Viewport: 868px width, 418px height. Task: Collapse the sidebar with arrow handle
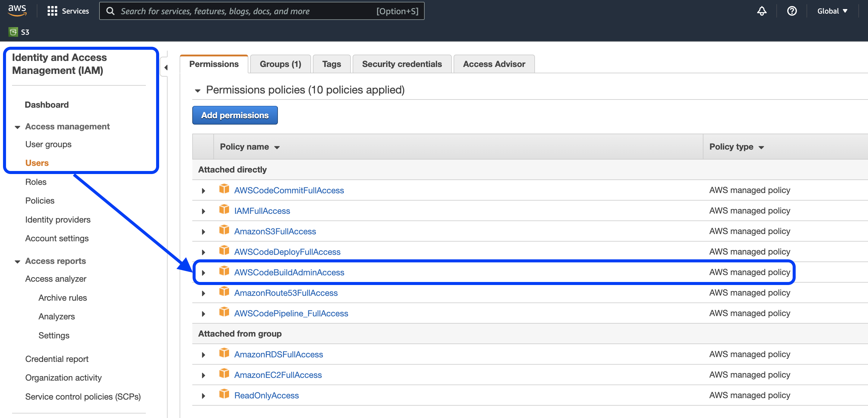tap(166, 68)
